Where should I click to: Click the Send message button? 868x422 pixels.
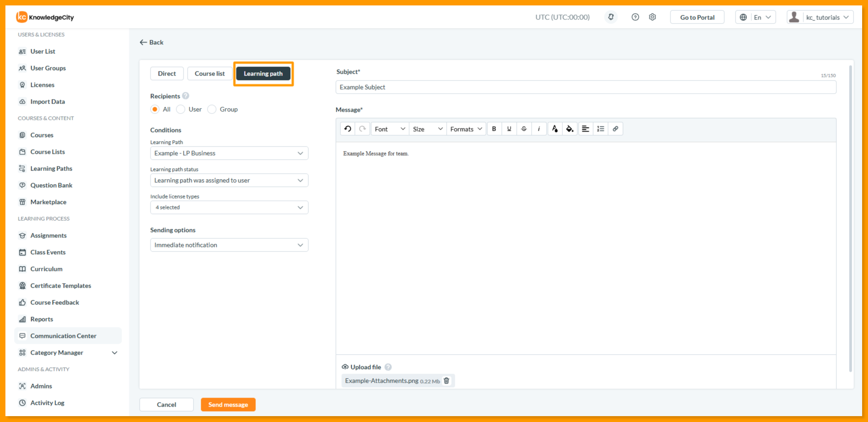coord(228,405)
